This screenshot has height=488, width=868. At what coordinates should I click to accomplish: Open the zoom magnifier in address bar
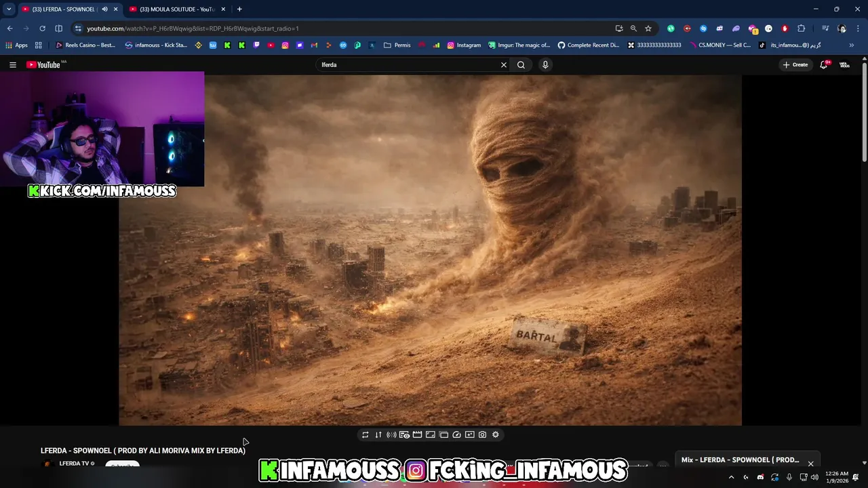click(633, 28)
